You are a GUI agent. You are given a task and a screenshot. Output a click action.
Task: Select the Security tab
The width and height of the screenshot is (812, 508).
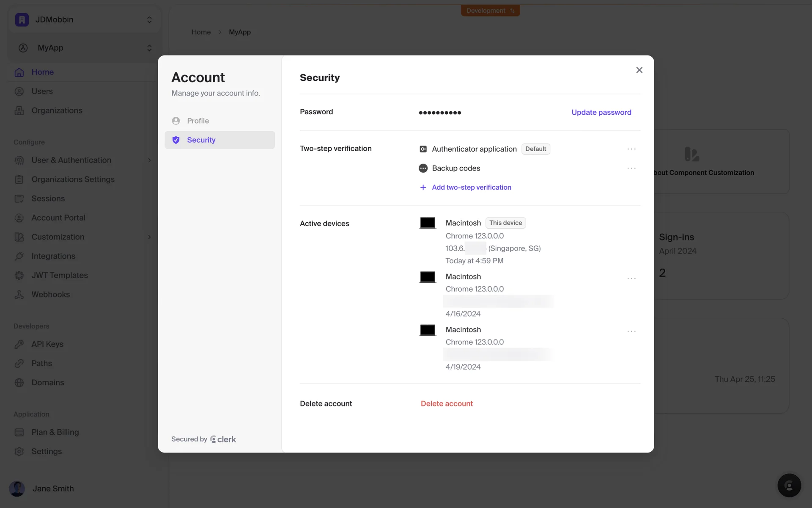click(x=201, y=140)
